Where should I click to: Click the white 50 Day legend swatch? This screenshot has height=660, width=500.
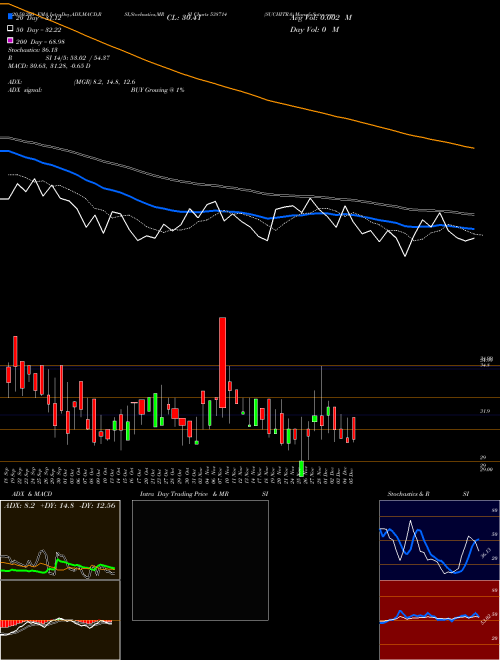tap(11, 29)
